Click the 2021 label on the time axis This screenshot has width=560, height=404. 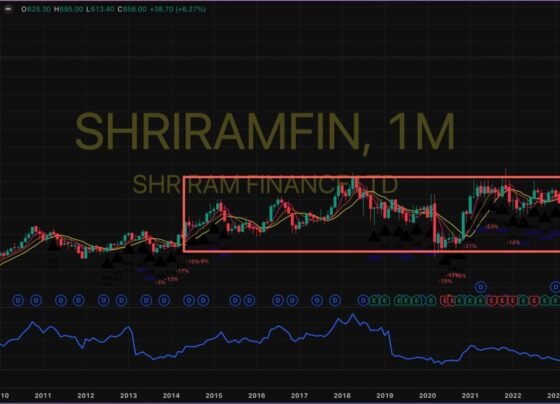pos(470,395)
